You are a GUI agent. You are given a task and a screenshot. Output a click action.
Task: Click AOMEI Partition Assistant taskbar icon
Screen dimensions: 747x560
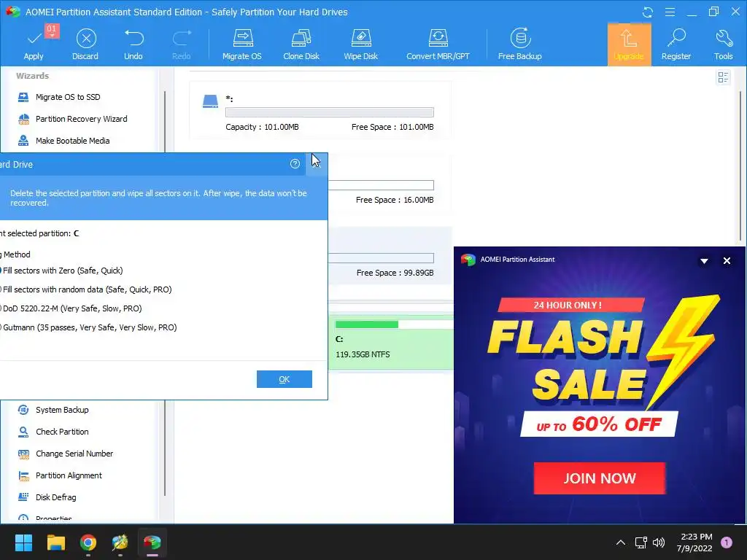(152, 542)
